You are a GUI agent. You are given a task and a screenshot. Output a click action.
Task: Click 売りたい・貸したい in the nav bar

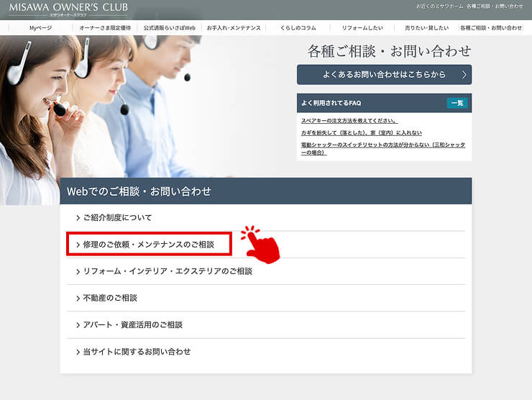click(x=426, y=27)
